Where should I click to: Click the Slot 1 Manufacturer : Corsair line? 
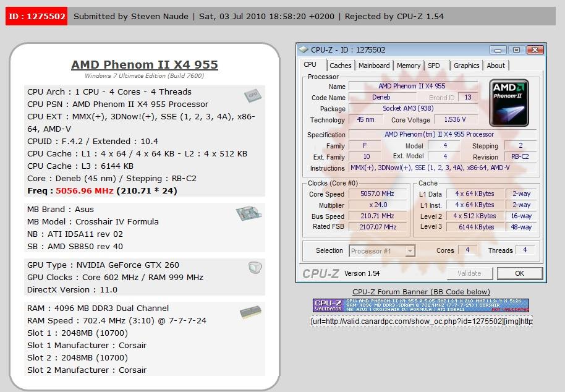coord(87,345)
